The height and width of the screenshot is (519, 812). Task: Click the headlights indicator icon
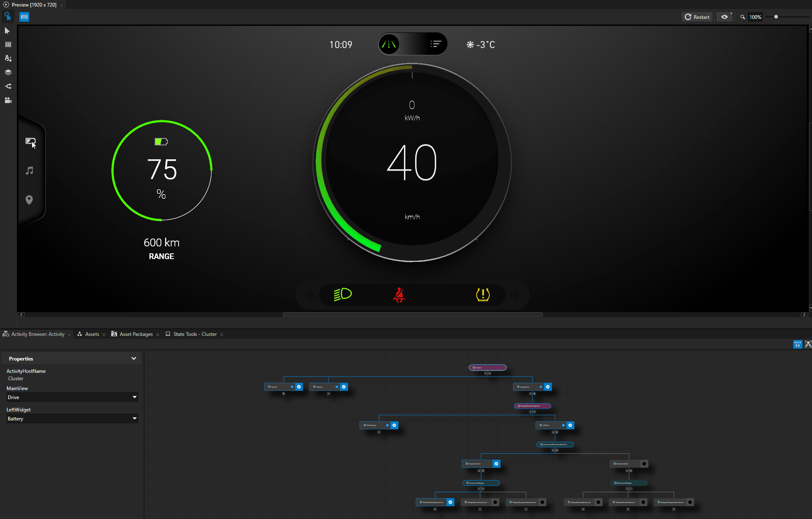342,294
